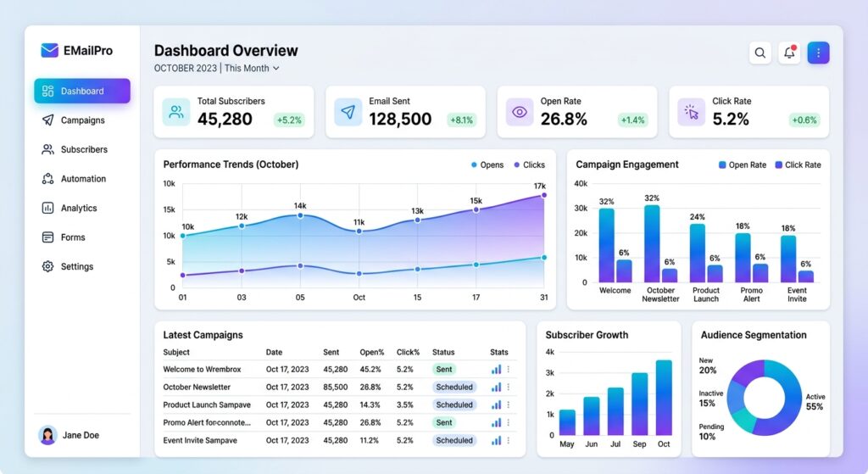Screen dimensions: 868x474
Task: Go to the Dashboard menu item
Action: click(82, 91)
